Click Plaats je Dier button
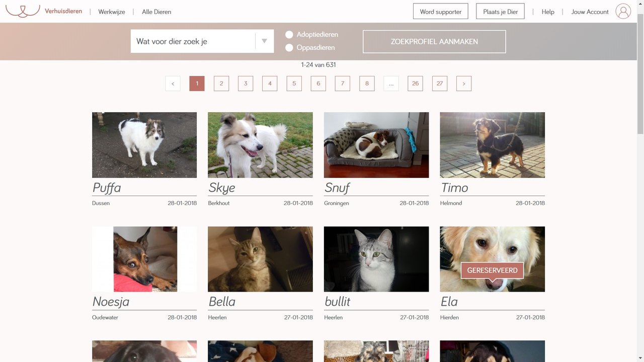644x362 pixels. 500,12
